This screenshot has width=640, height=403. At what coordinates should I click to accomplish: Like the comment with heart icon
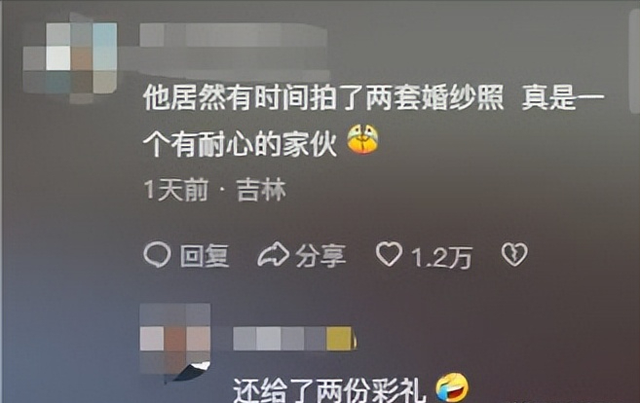(x=389, y=254)
